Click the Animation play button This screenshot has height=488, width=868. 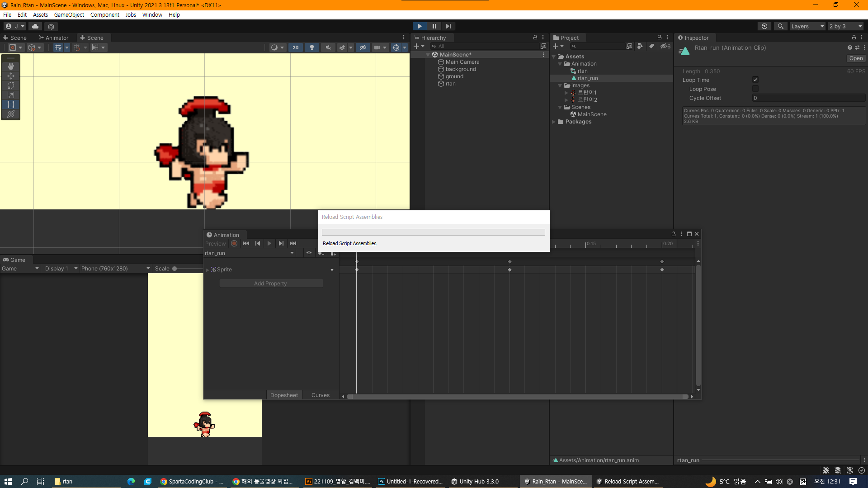click(x=269, y=243)
